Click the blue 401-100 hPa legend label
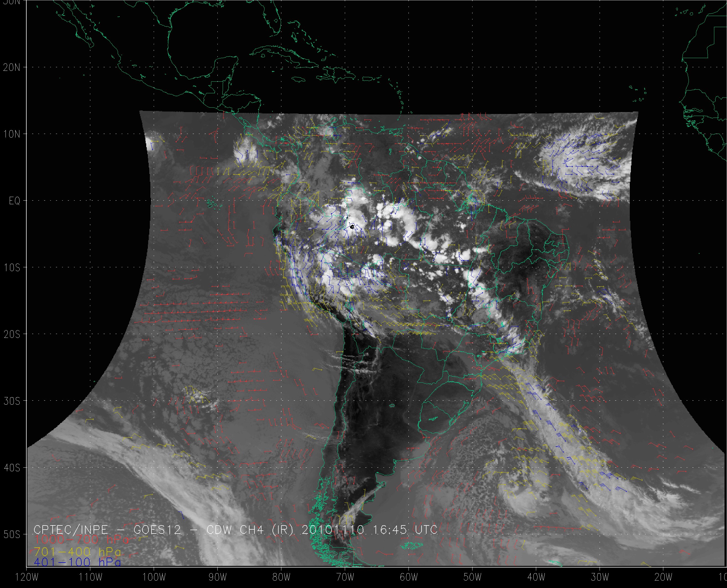727x588 pixels. click(x=78, y=562)
